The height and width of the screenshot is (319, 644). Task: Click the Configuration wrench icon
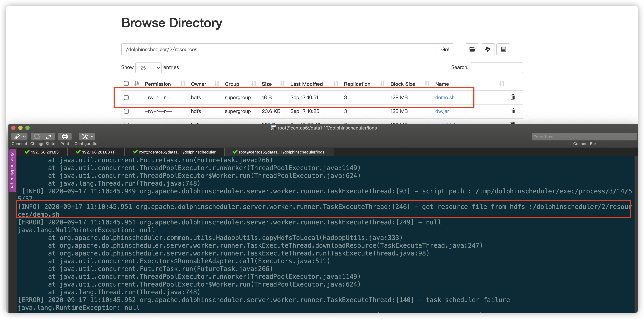pos(85,137)
